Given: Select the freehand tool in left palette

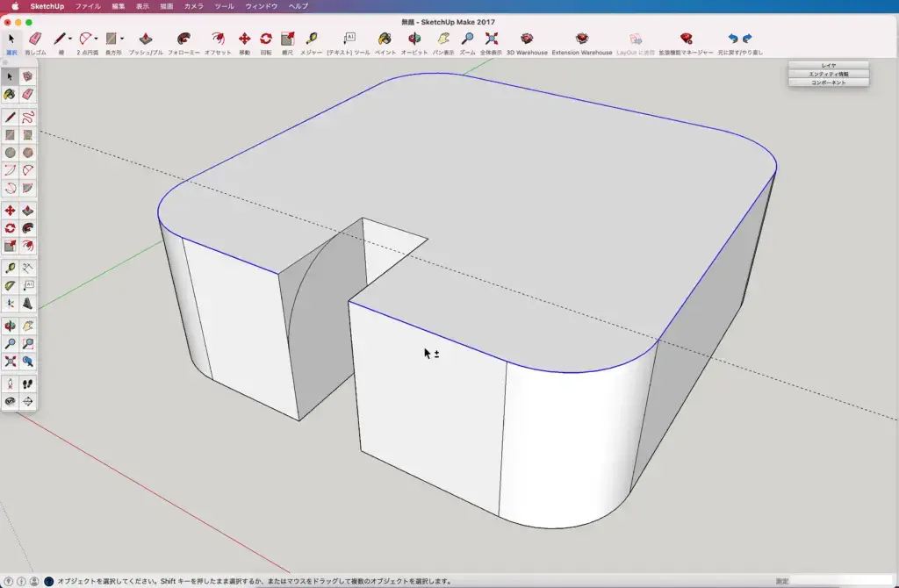Looking at the screenshot, I should [27, 118].
